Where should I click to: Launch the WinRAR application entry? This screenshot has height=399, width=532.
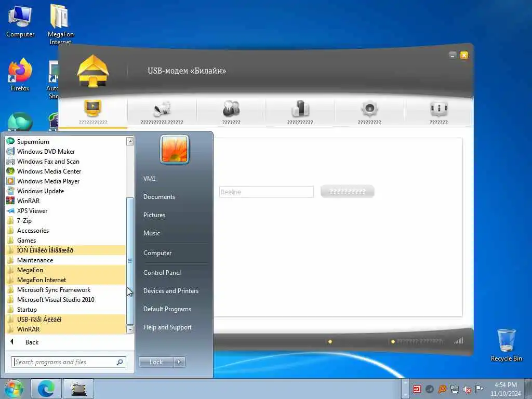(65, 201)
